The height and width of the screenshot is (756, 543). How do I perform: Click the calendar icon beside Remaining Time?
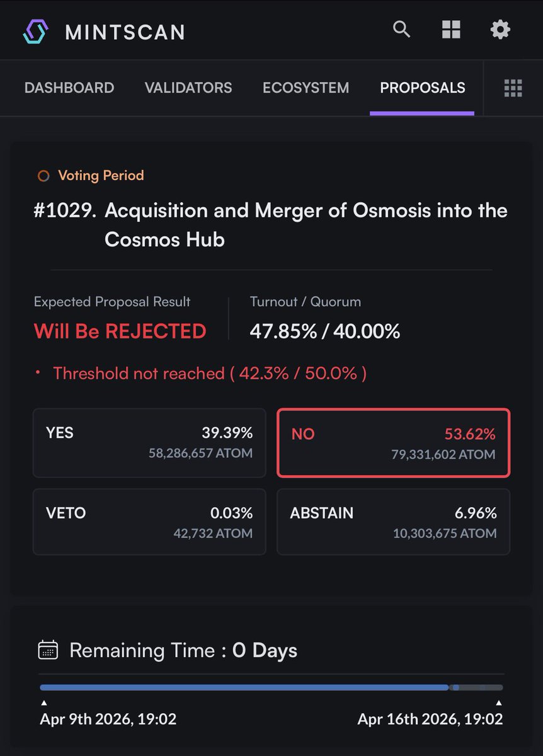pyautogui.click(x=48, y=650)
